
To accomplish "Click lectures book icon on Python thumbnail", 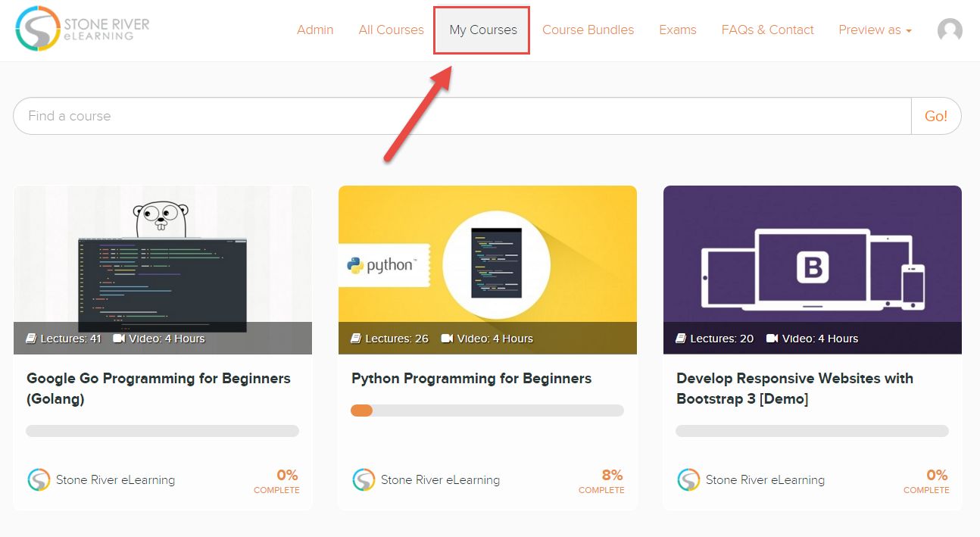I will [x=356, y=339].
